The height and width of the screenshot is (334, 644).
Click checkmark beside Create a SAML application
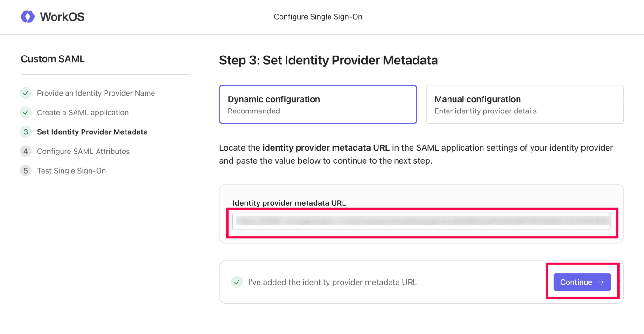(25, 112)
